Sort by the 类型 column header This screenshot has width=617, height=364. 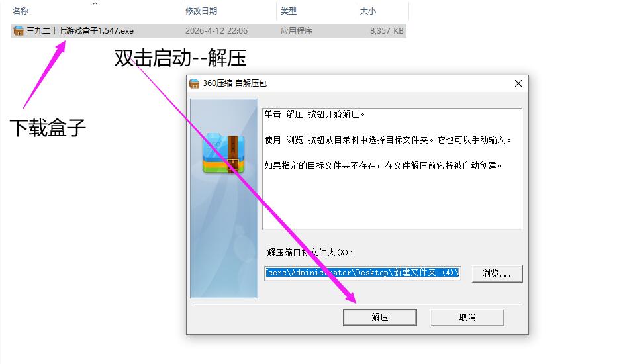[288, 11]
